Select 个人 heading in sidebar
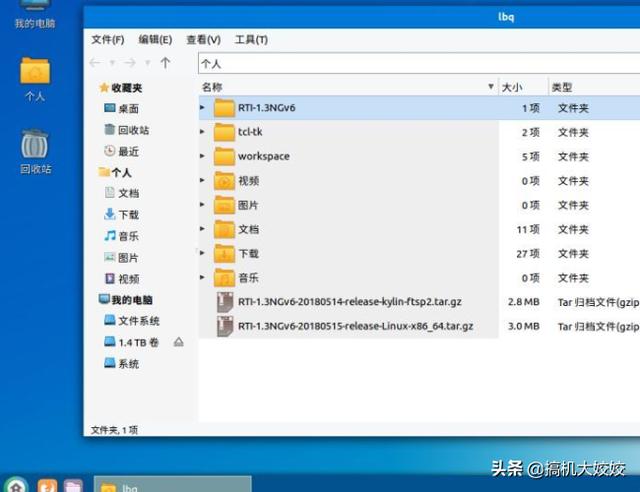Viewport: 640px width, 492px height. [x=115, y=172]
